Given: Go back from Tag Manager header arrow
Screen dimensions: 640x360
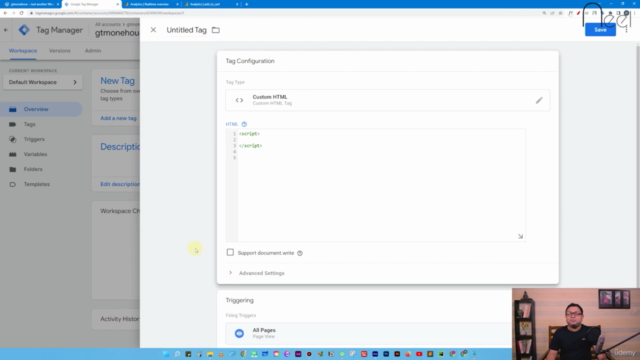Looking at the screenshot, I should click(6, 30).
